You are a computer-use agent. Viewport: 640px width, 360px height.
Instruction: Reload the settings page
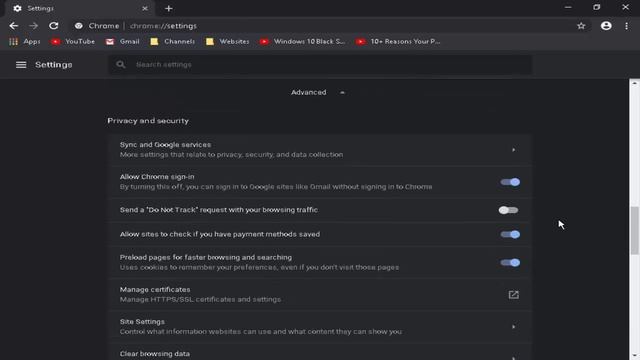53,26
